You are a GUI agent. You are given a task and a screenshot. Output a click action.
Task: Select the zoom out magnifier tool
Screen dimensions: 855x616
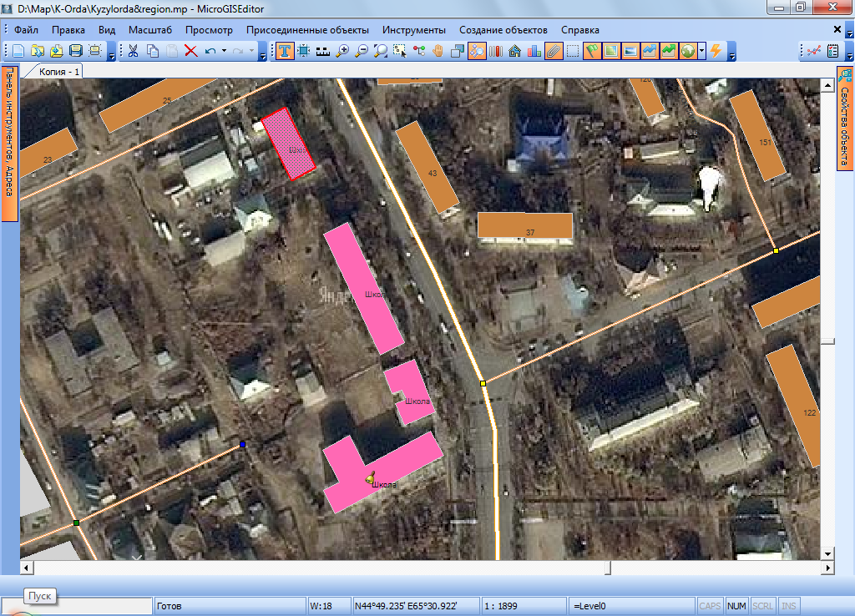(x=362, y=51)
